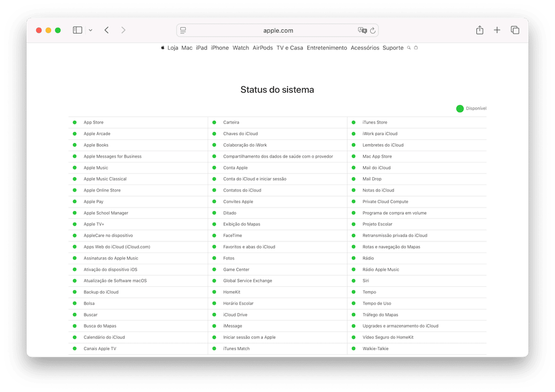Click the green status dot beside Walkie-Talkie
555x392 pixels.
click(353, 349)
